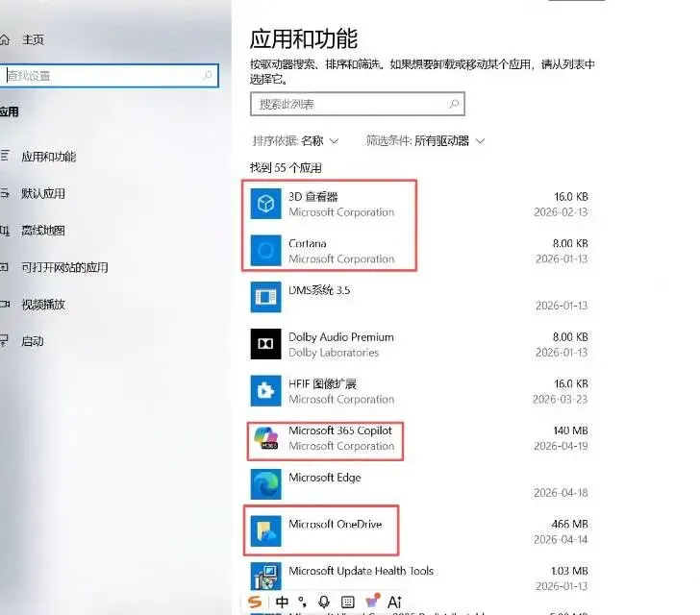Select the HEIF 图像扩展 icon
Viewport: 700px width, 615px height.
(265, 391)
